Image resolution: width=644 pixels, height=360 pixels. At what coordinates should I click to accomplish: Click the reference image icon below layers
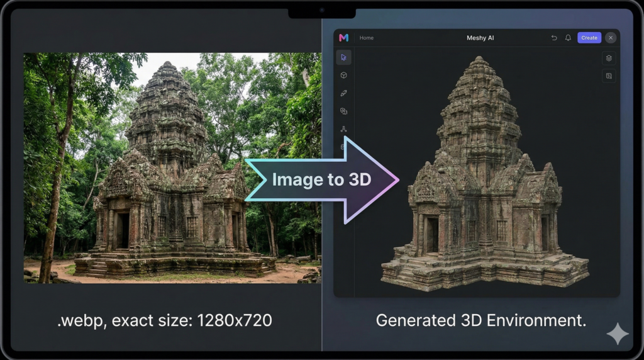pyautogui.click(x=608, y=76)
